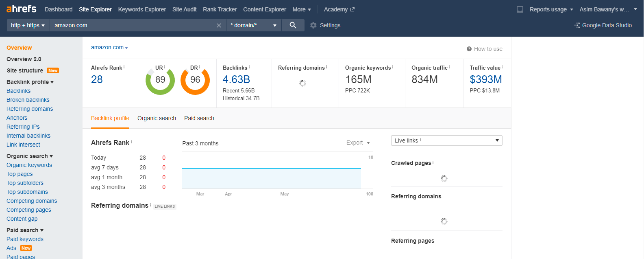Open the *.domain/* mode dropdown
The width and height of the screenshot is (644, 259).
point(254,25)
